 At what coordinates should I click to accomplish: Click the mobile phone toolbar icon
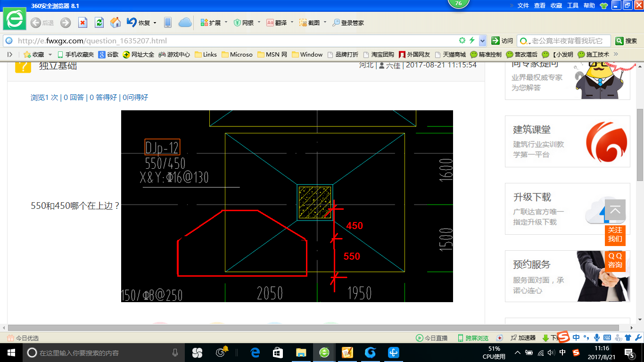tap(168, 23)
